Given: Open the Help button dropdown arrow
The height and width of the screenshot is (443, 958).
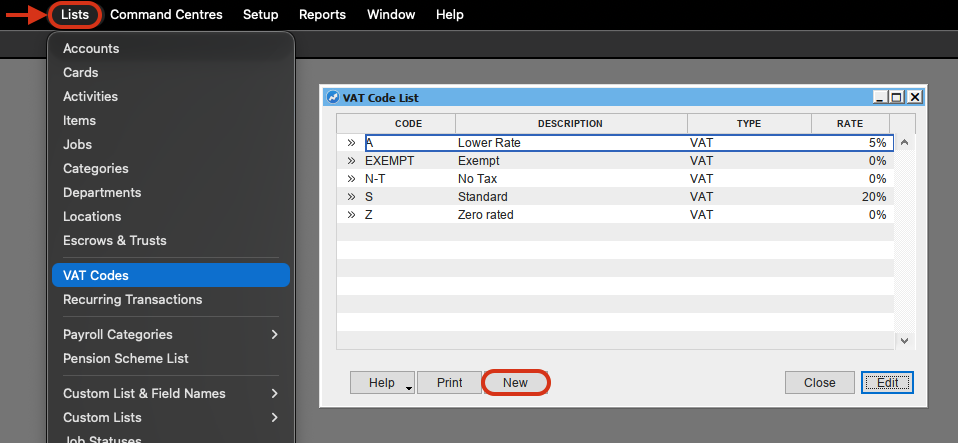Looking at the screenshot, I should click(410, 385).
